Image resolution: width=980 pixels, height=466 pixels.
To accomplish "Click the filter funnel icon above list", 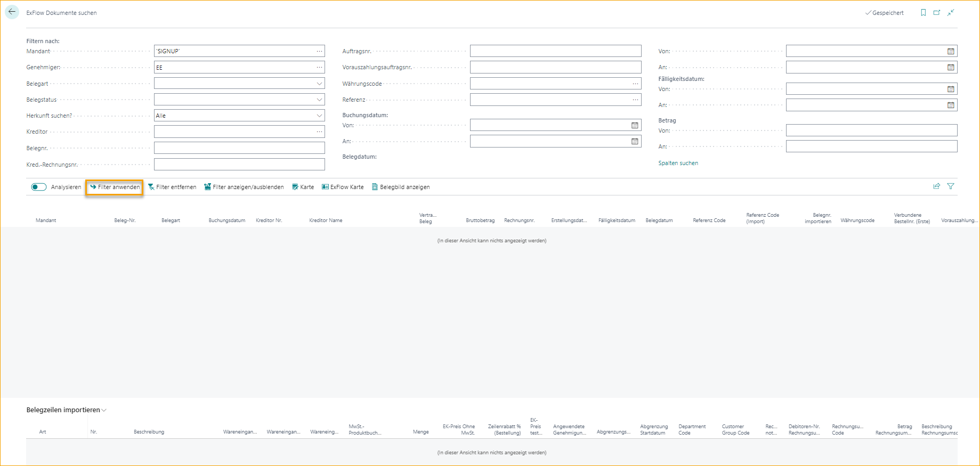I will [x=951, y=186].
